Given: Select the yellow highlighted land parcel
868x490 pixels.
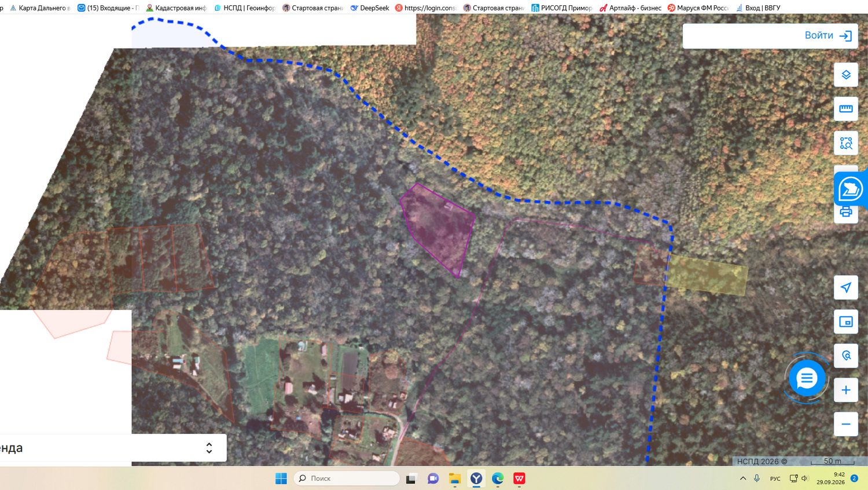Looking at the screenshot, I should 708,275.
